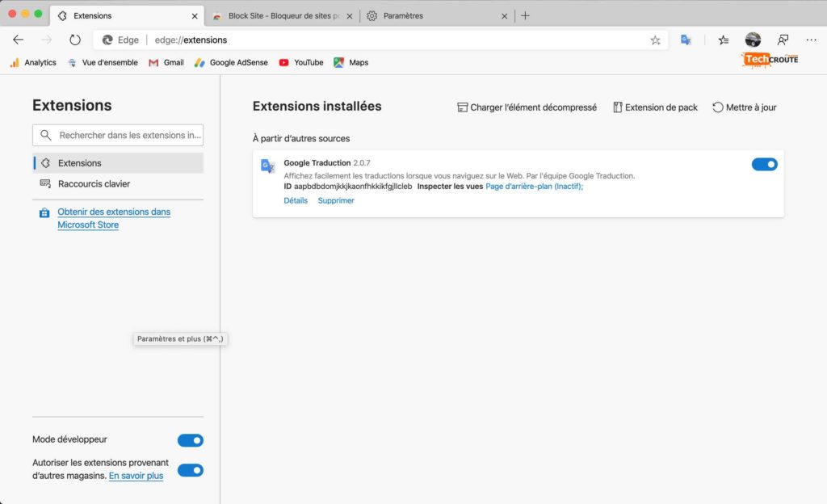Screen dimensions: 827x504
Task: Click the extension ID aapbdbdomjkkjkaonfhkkikfgjllcleb
Action: tap(353, 186)
